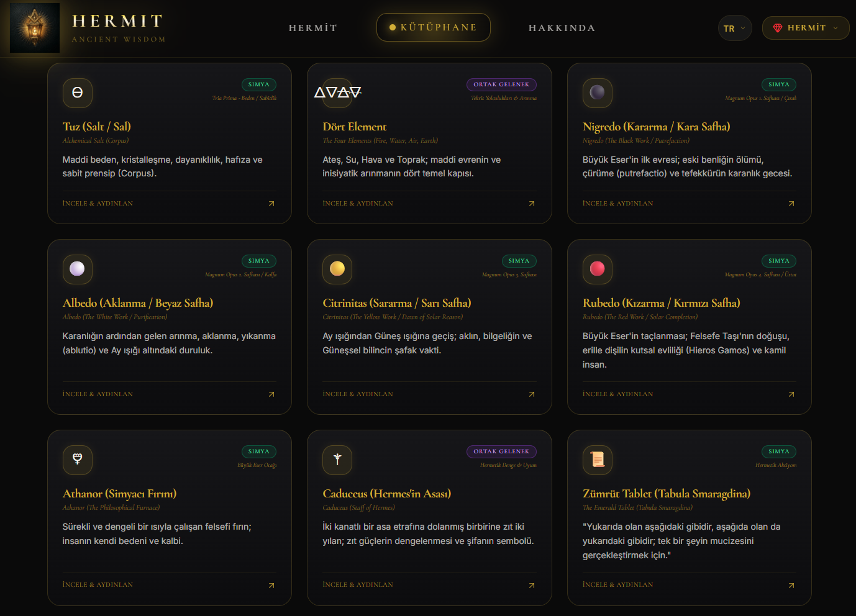Go to the Hermit nav tab
This screenshot has height=616, width=856.
tap(313, 28)
